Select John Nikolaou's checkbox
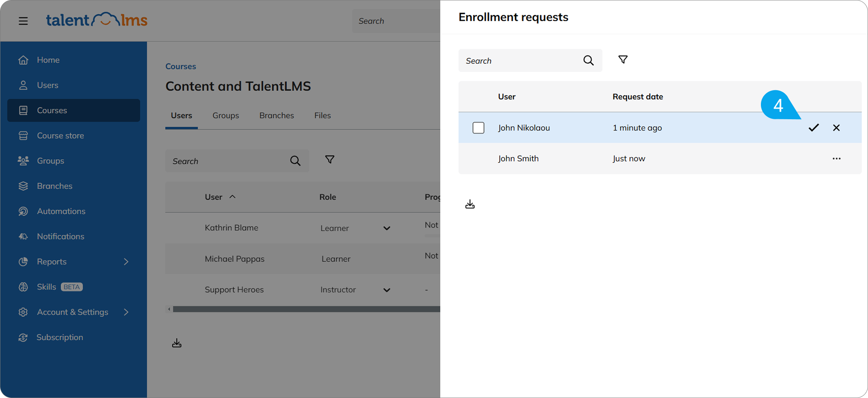Image resolution: width=868 pixels, height=398 pixels. click(x=478, y=128)
